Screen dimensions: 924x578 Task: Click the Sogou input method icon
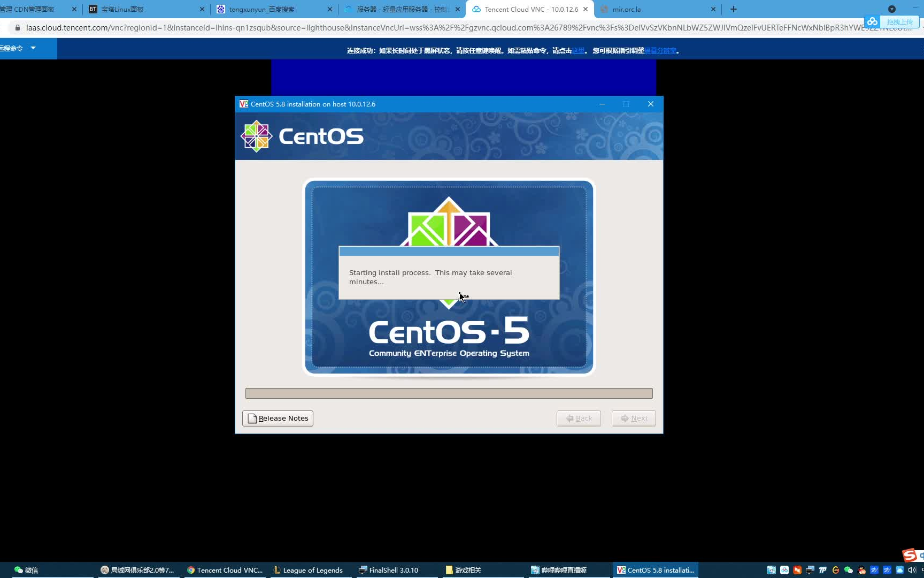[911, 555]
